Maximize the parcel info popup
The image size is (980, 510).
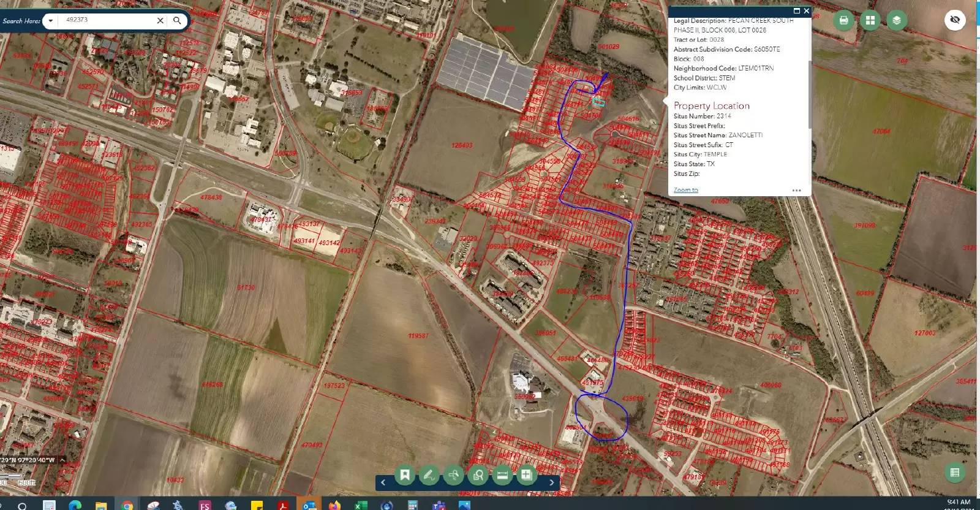click(x=796, y=10)
